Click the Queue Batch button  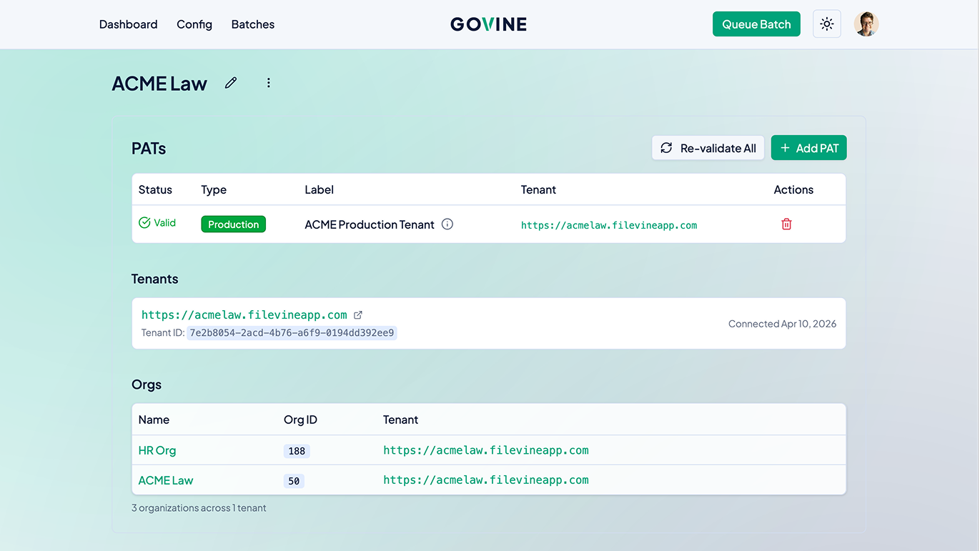(x=756, y=24)
